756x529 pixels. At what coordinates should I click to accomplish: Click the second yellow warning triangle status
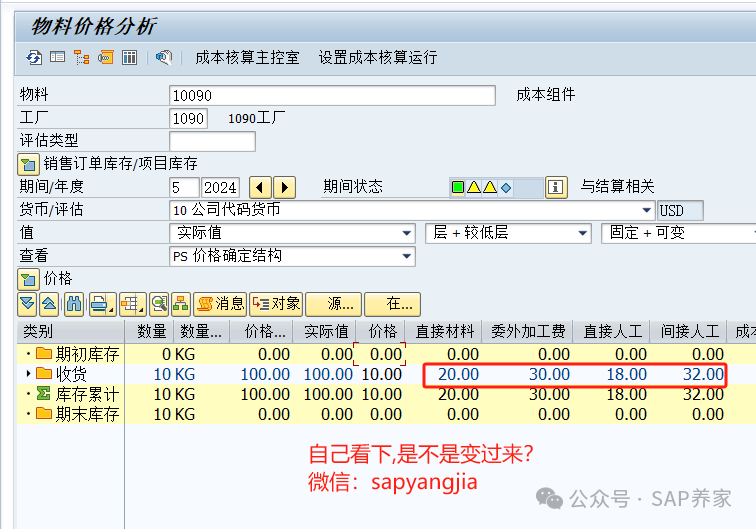click(490, 187)
